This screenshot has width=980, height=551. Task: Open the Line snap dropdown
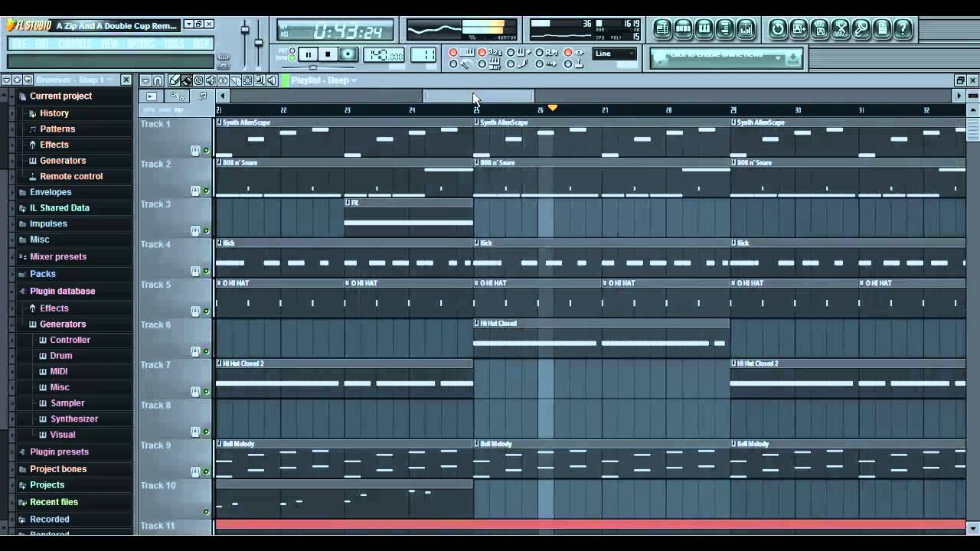tap(615, 54)
